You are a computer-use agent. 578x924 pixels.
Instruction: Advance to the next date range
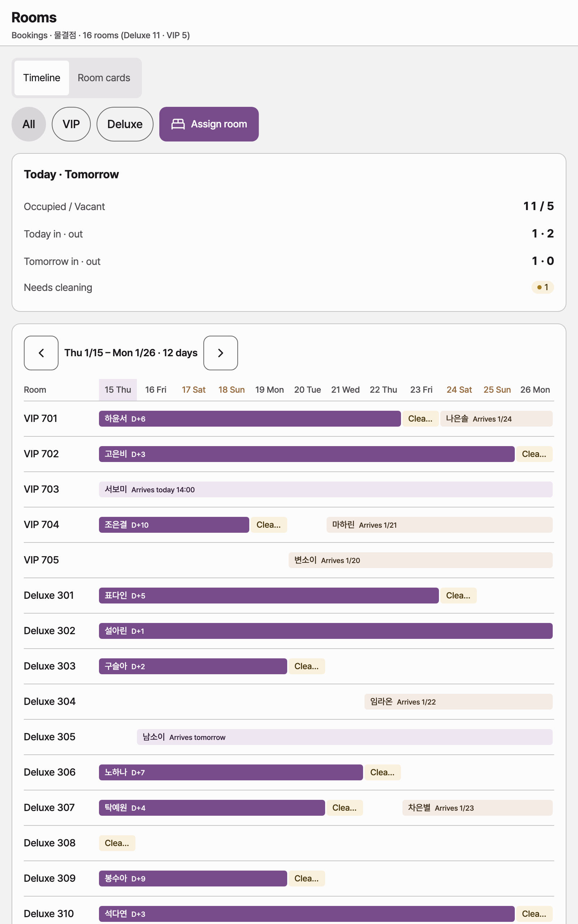[x=221, y=353]
